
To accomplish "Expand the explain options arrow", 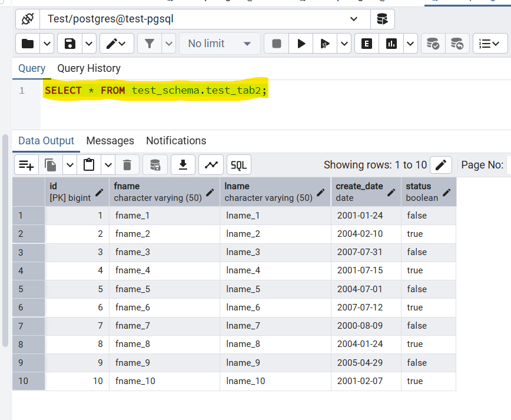I will tap(411, 44).
